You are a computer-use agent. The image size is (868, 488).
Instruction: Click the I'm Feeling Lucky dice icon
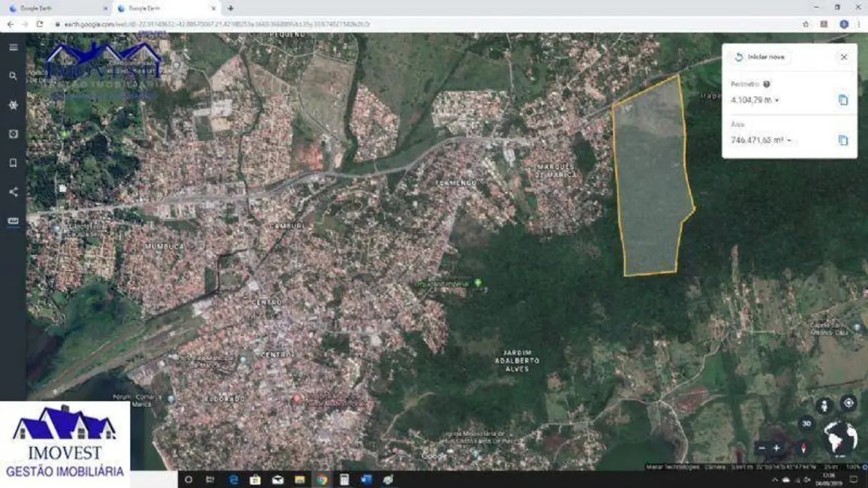[x=14, y=134]
